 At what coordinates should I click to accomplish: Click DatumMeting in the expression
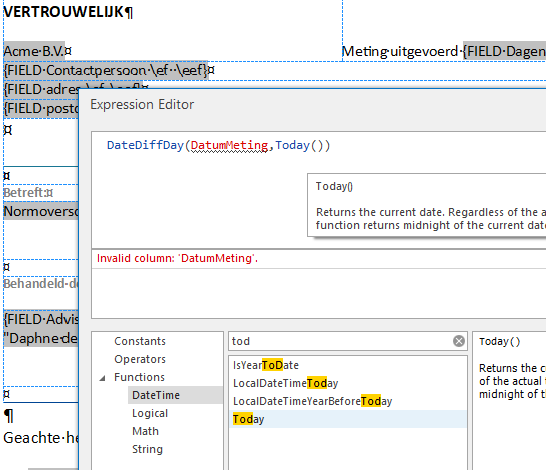pos(229,145)
